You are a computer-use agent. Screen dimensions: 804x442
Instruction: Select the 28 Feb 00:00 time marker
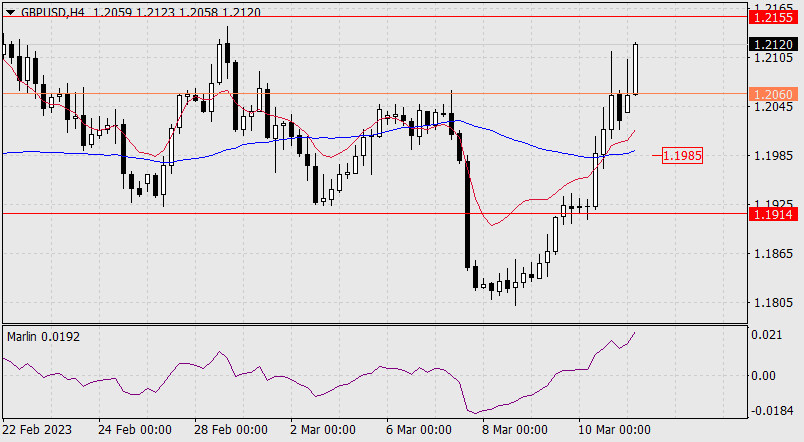click(230, 430)
